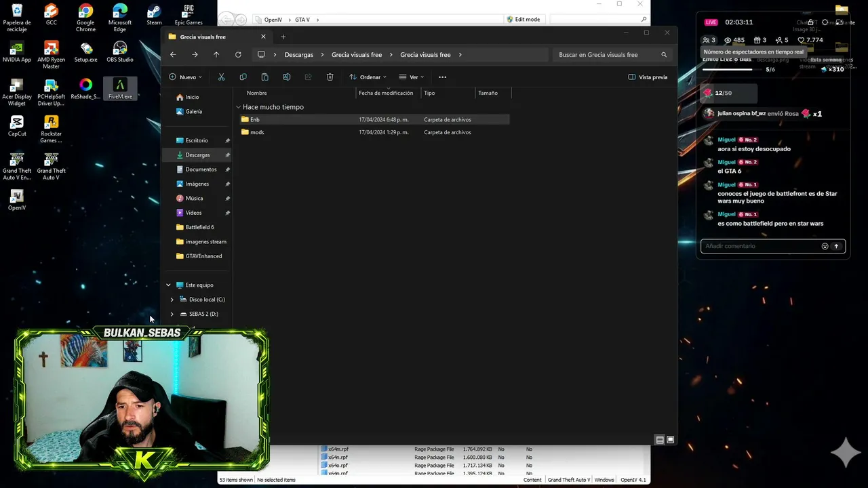Click Descargas in the address breadcrumb

point(299,55)
